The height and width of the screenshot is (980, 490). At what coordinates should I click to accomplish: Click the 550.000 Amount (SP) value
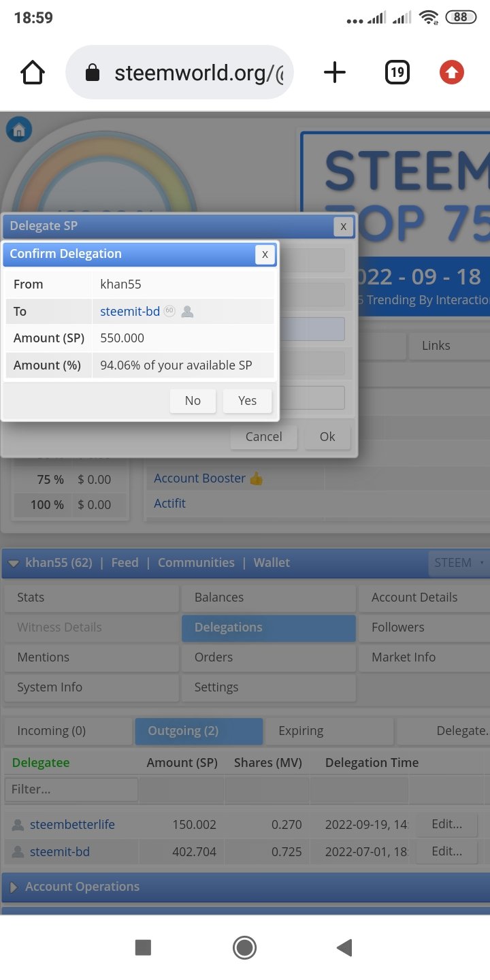[x=122, y=338]
